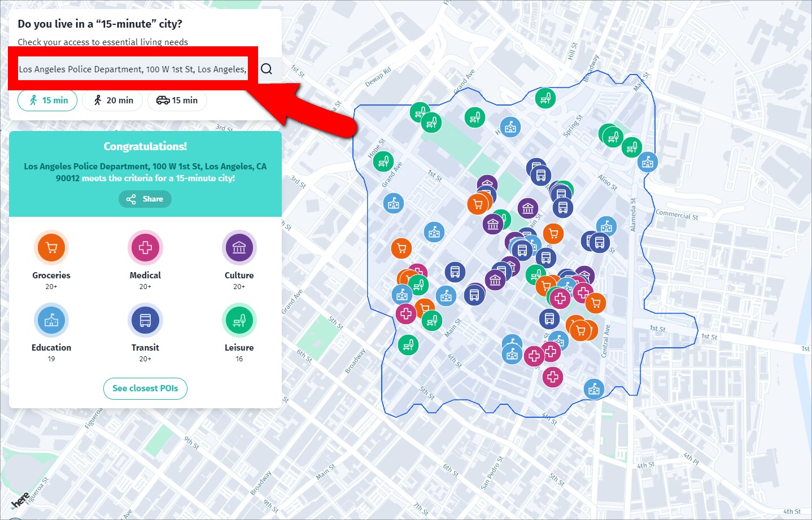This screenshot has width=812, height=520.
Task: Click the "Hill St" map label
Action: click(573, 51)
